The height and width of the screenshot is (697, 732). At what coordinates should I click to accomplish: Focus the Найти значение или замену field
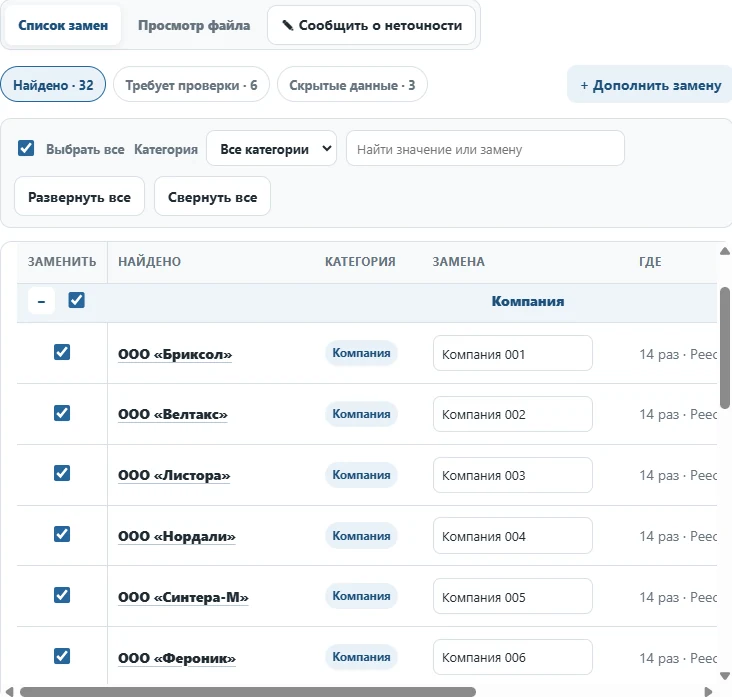[x=485, y=148]
